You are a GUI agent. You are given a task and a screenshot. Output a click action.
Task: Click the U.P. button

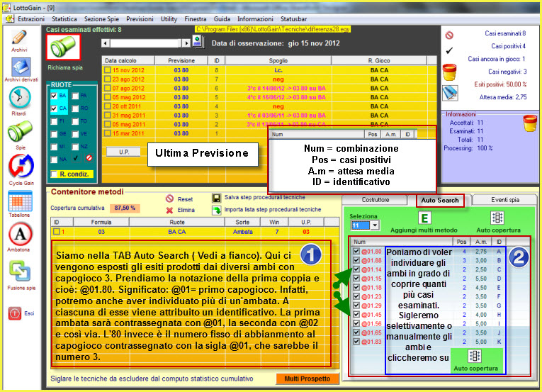[124, 152]
